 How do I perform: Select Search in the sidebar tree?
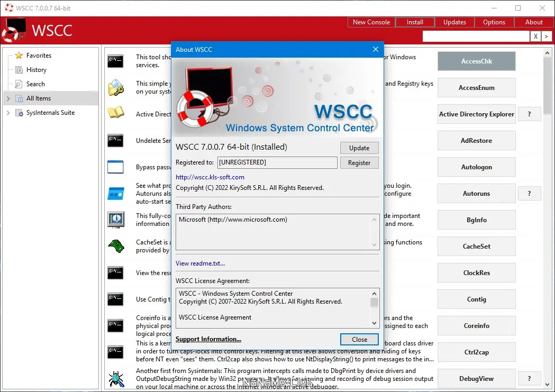click(35, 84)
